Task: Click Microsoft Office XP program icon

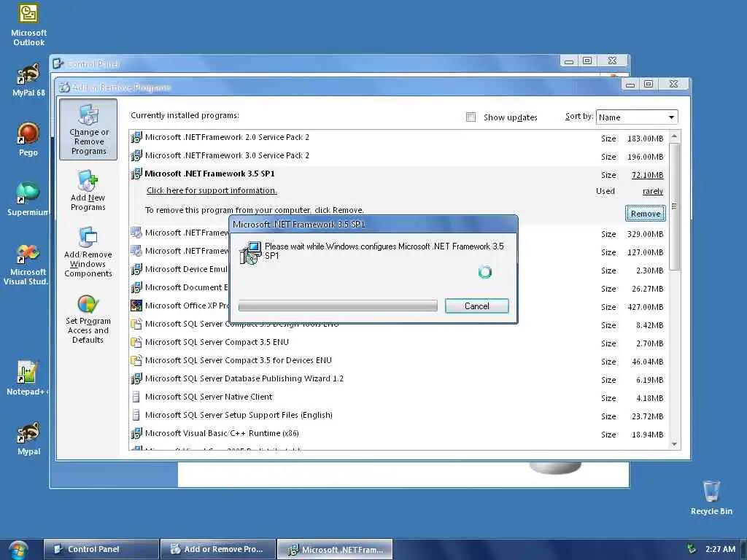Action: click(x=136, y=306)
